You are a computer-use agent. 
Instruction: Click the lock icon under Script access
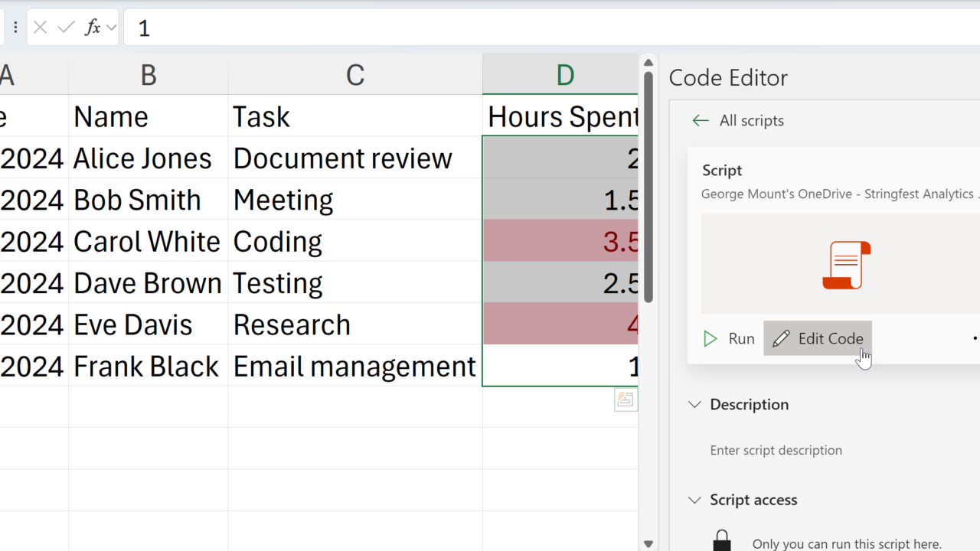[721, 540]
